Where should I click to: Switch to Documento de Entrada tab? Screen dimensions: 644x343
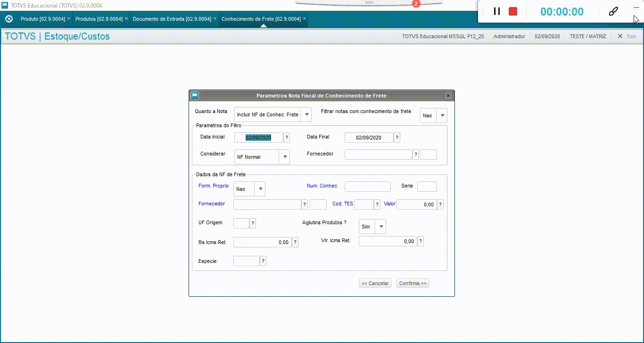point(172,19)
